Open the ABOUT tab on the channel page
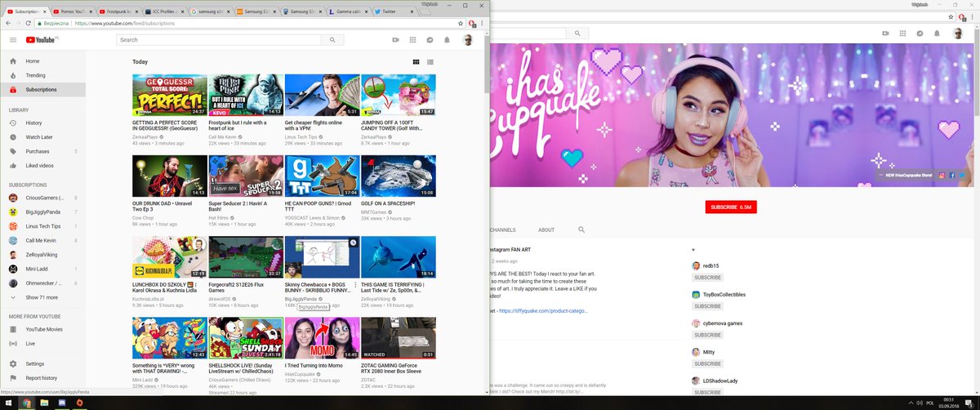Image resolution: width=980 pixels, height=410 pixels. click(546, 230)
